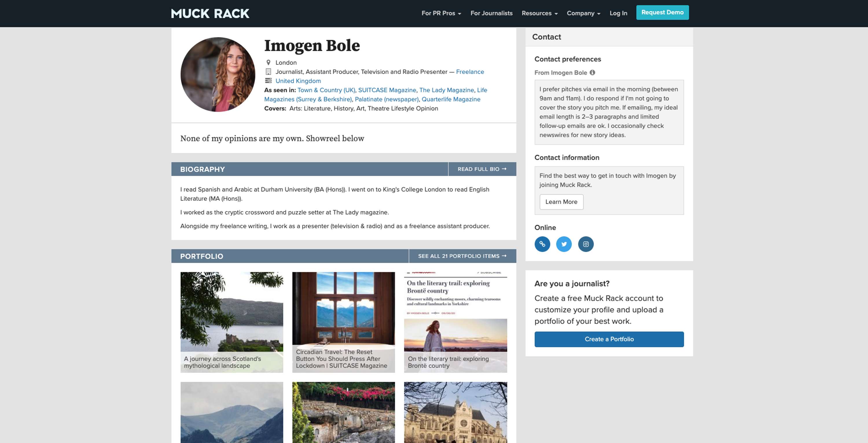The height and width of the screenshot is (443, 868).
Task: Click Log In in the navigation bar
Action: pos(618,13)
